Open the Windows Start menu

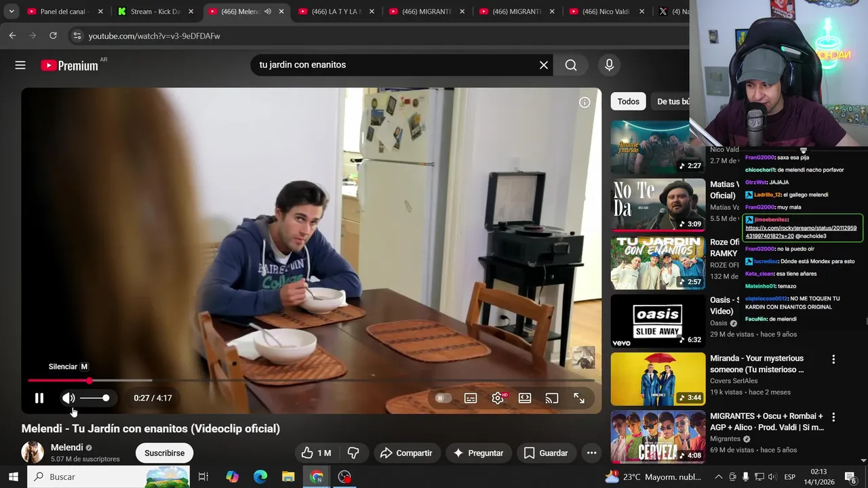13,476
